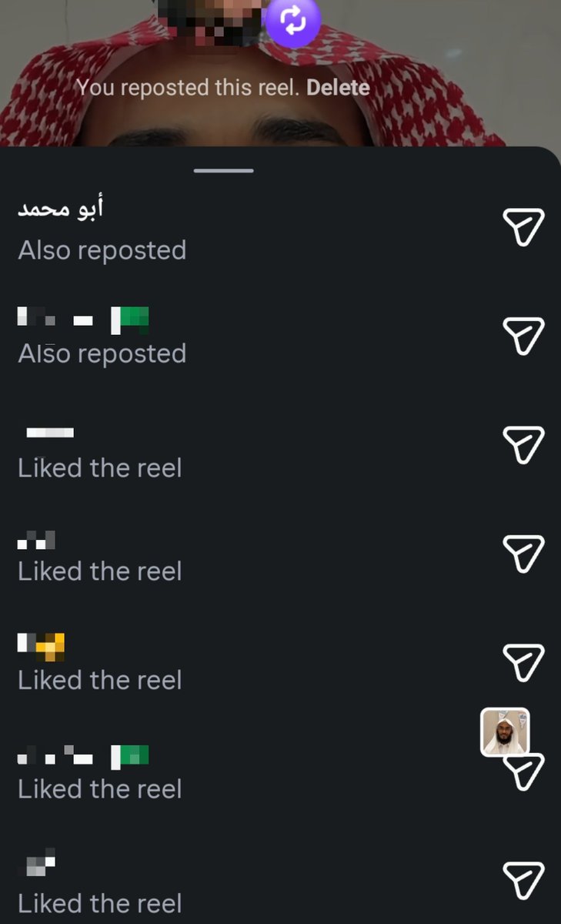The image size is (561, 924).
Task: Send reel to أبو محمد via share icon
Action: click(x=523, y=227)
